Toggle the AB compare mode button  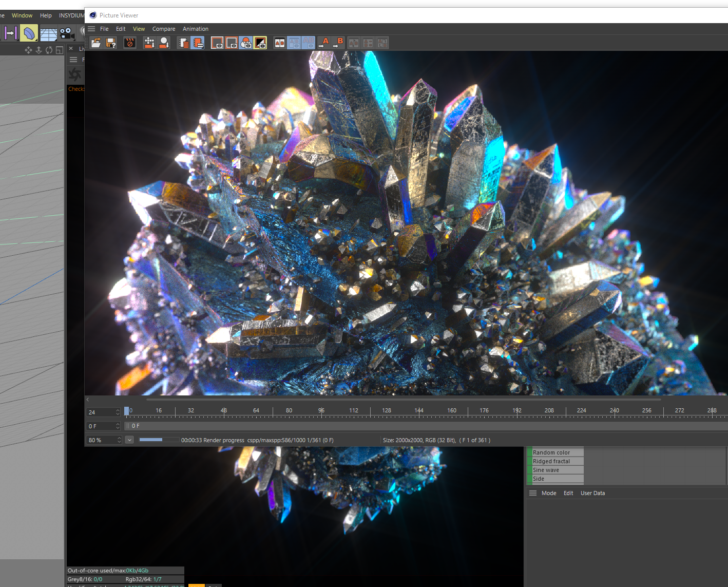click(280, 43)
